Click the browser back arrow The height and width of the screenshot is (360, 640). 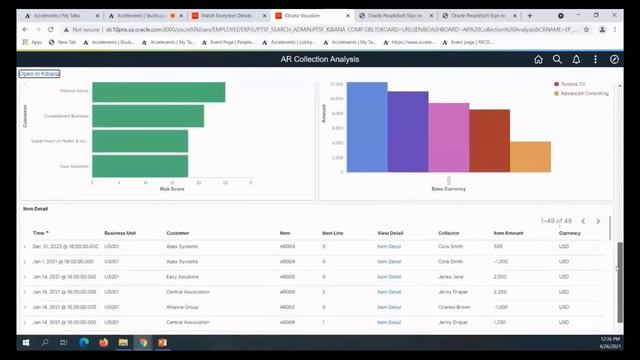25,29
